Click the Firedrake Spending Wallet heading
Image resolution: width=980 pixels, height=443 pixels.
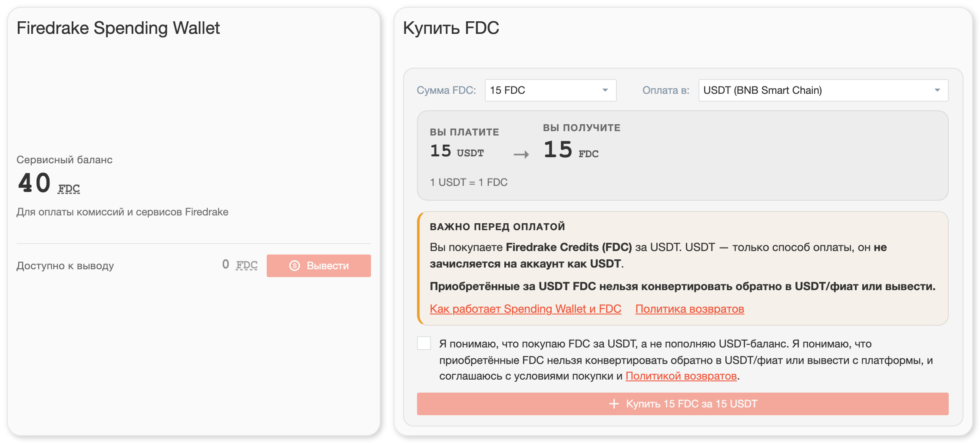[x=118, y=28]
